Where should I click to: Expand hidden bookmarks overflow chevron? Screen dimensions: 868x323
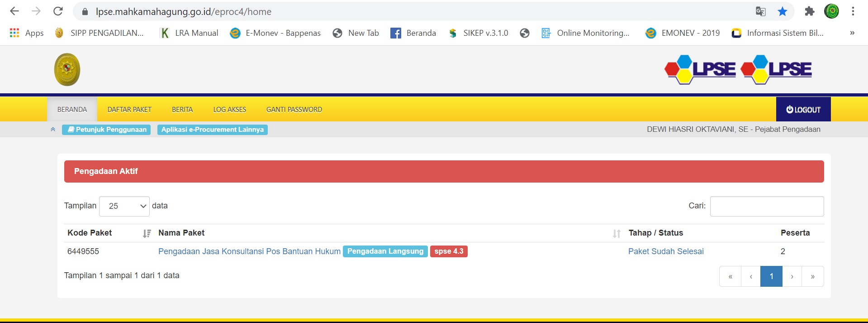point(852,33)
